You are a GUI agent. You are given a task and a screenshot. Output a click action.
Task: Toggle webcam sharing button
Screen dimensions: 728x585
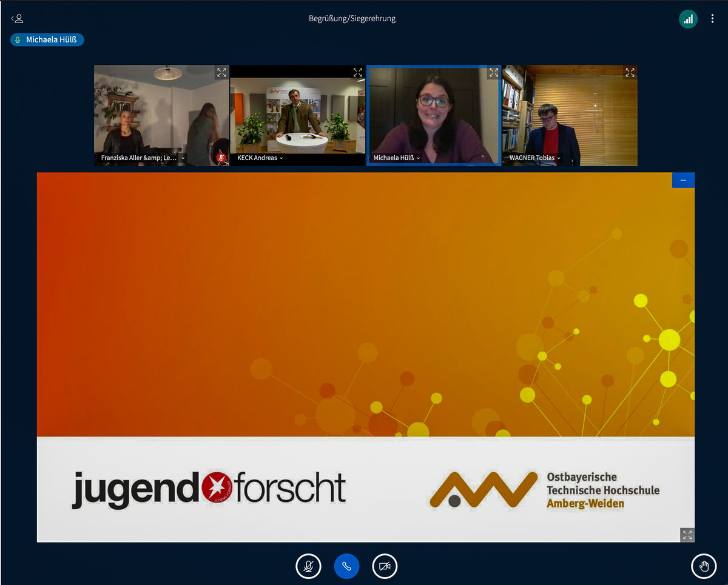[x=385, y=566]
